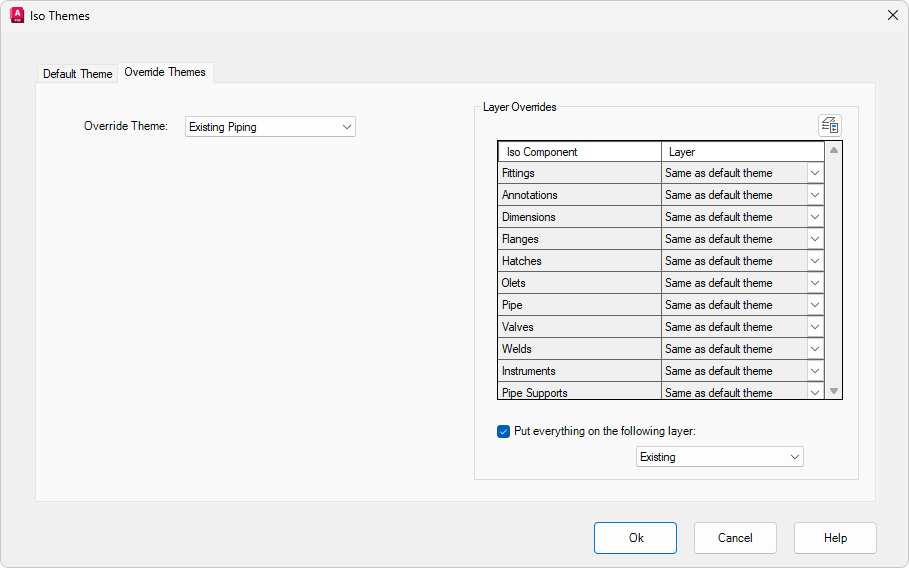Image resolution: width=909 pixels, height=568 pixels.
Task: Open layer dropdown for Fittings row
Action: tap(815, 173)
